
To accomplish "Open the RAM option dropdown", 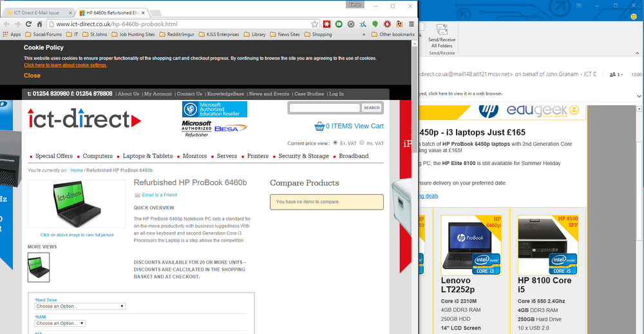I will pos(60,323).
